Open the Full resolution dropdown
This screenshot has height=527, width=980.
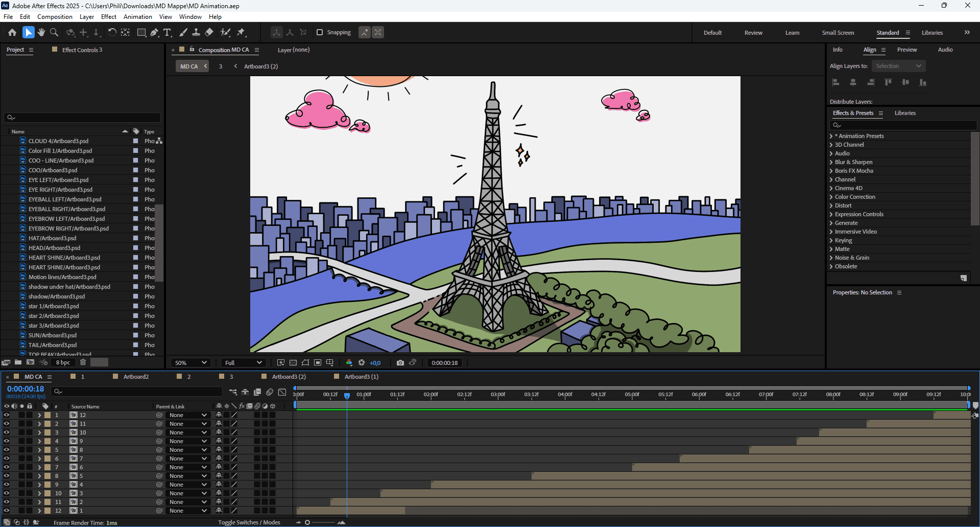pyautogui.click(x=243, y=362)
